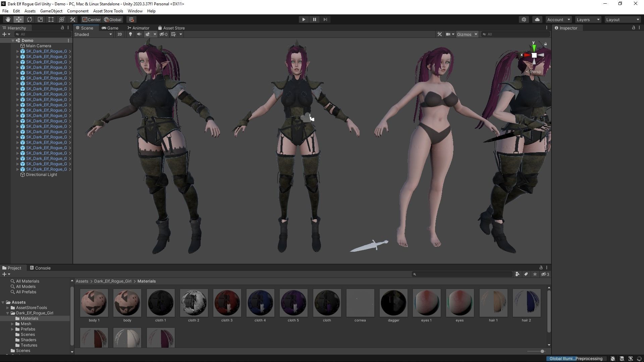Screen dimensions: 644x362
Task: Toggle the scene grid icon
Action: point(173,34)
